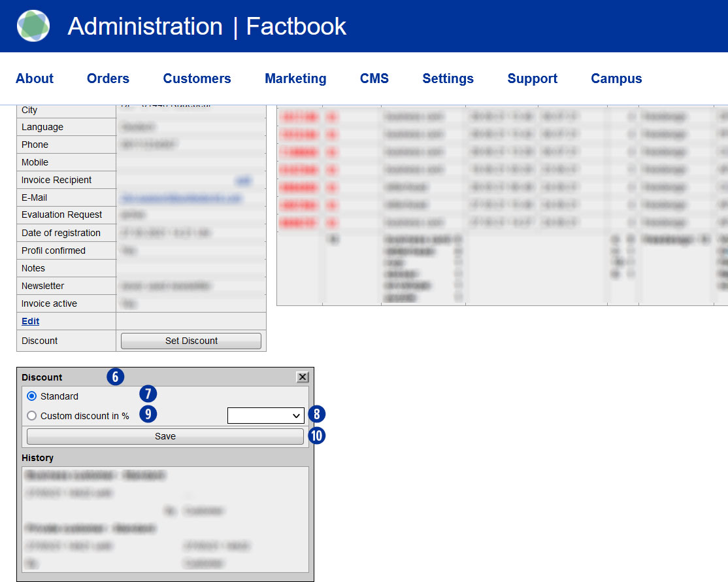
Task: Click the Factbook logo icon
Action: 33,26
